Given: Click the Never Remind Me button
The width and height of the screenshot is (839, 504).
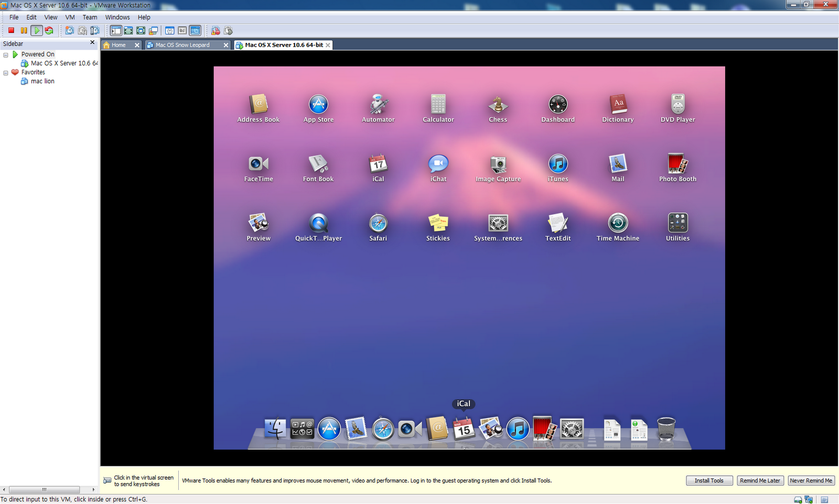Looking at the screenshot, I should coord(811,480).
